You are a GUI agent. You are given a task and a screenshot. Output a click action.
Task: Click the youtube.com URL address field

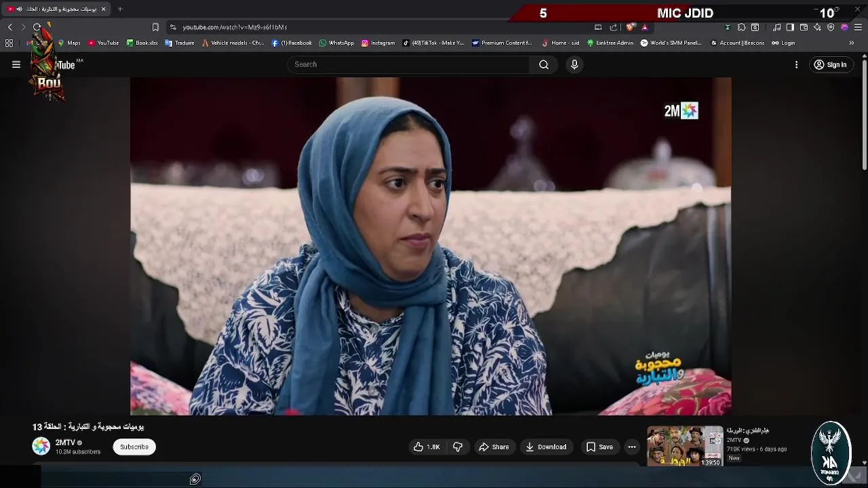(x=235, y=27)
